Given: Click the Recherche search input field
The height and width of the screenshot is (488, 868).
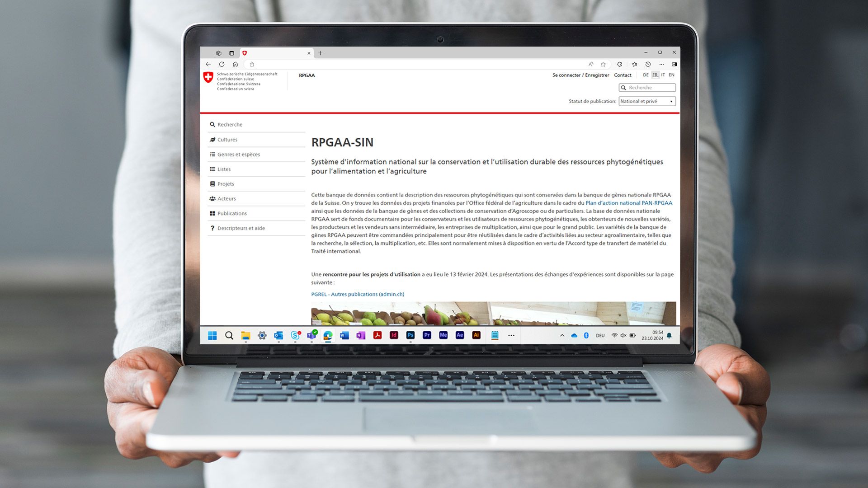Looking at the screenshot, I should click(647, 88).
